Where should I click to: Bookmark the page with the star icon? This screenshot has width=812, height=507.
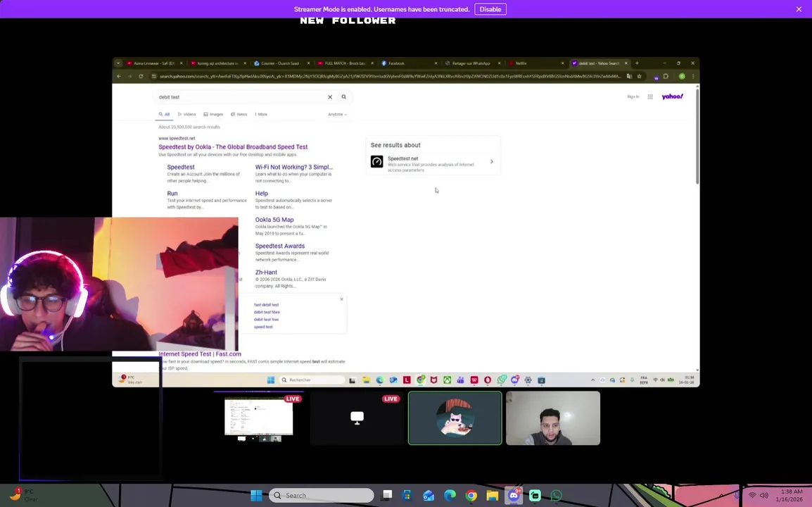coord(639,76)
